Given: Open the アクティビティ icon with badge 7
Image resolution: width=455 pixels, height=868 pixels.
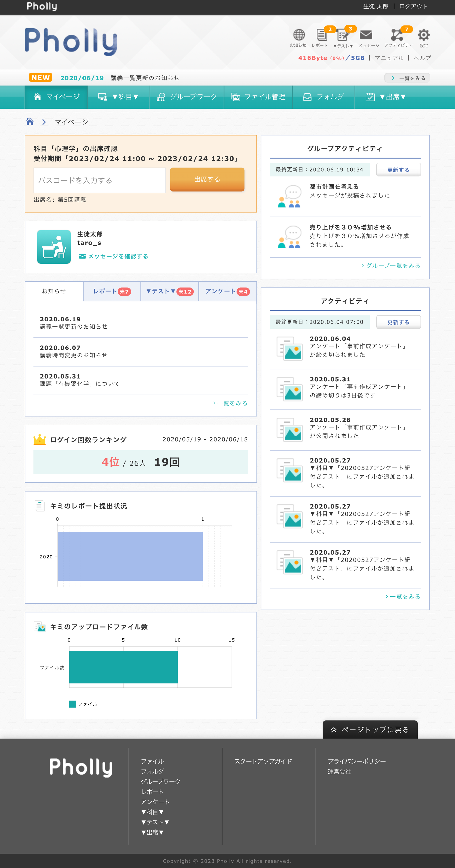Looking at the screenshot, I should pos(397,35).
